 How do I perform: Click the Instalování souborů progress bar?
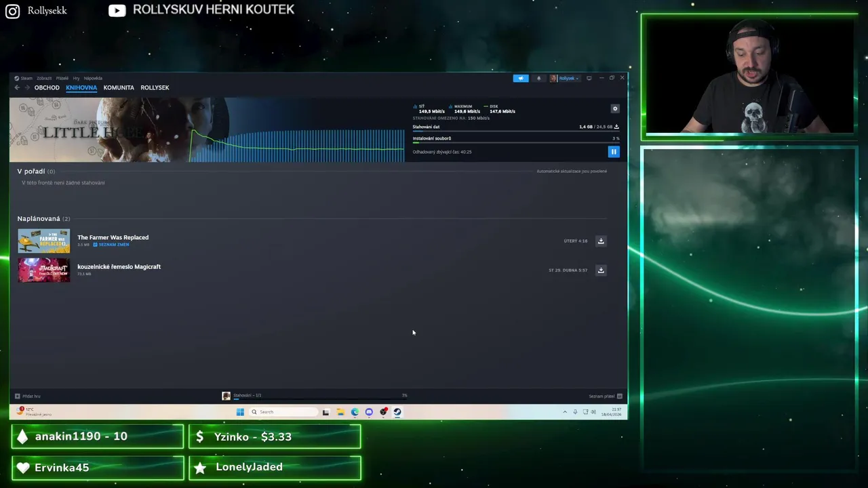point(516,142)
